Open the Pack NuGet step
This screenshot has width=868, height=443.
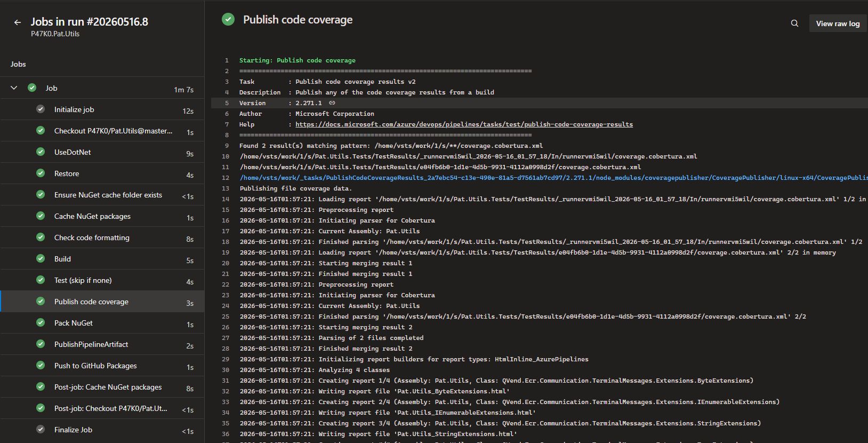click(102, 323)
